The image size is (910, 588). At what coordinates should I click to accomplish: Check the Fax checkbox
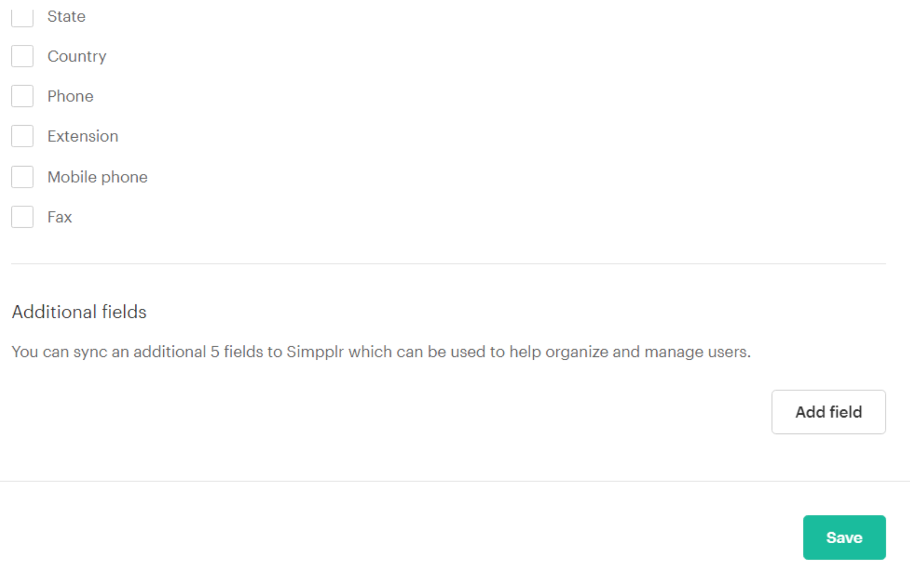pos(22,217)
